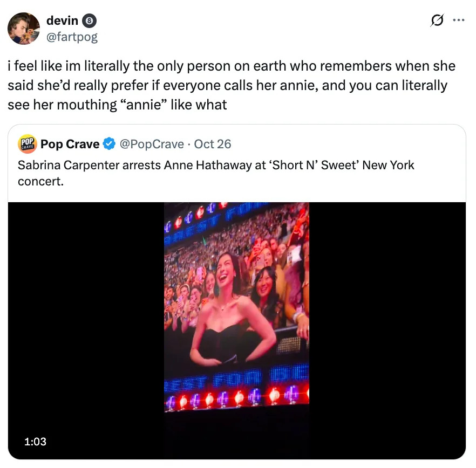Viewport: 476px width, 468px height.
Task: Click the Pop Crave logo avatar
Action: click(x=27, y=144)
